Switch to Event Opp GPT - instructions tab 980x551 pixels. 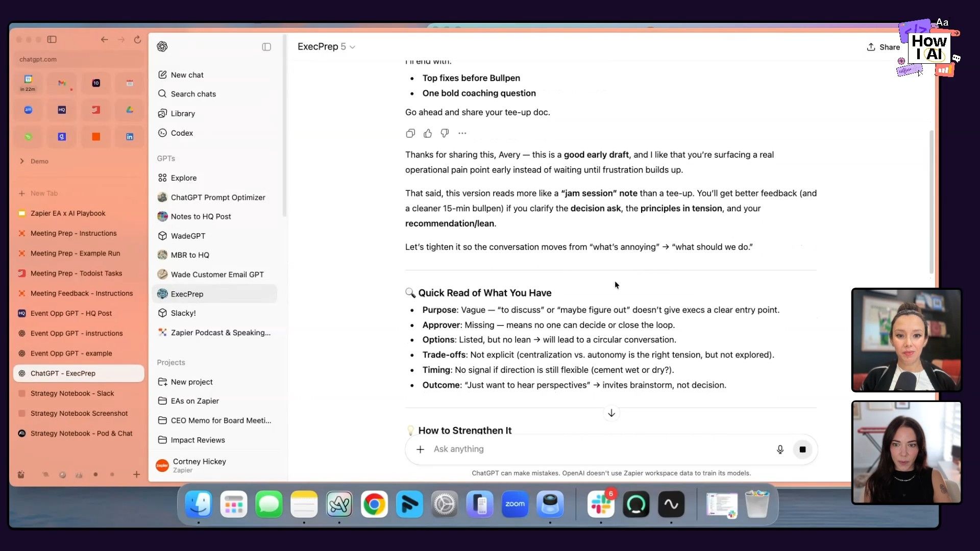tap(79, 333)
